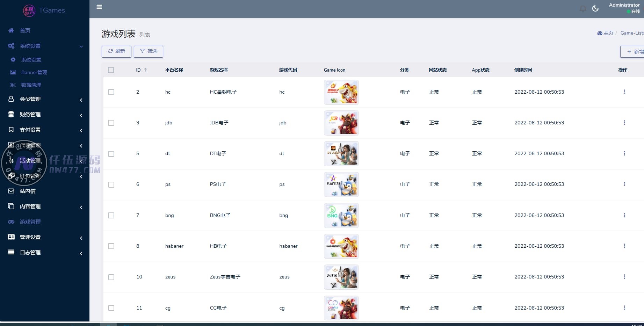Open 游戏管理 in the sidebar
Image resolution: width=644 pixels, height=326 pixels.
tap(30, 222)
